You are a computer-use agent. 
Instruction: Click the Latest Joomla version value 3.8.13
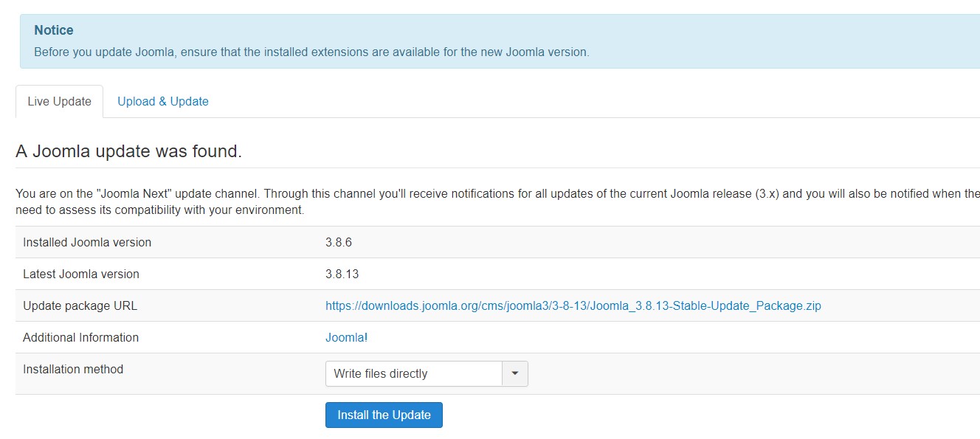tap(340, 274)
